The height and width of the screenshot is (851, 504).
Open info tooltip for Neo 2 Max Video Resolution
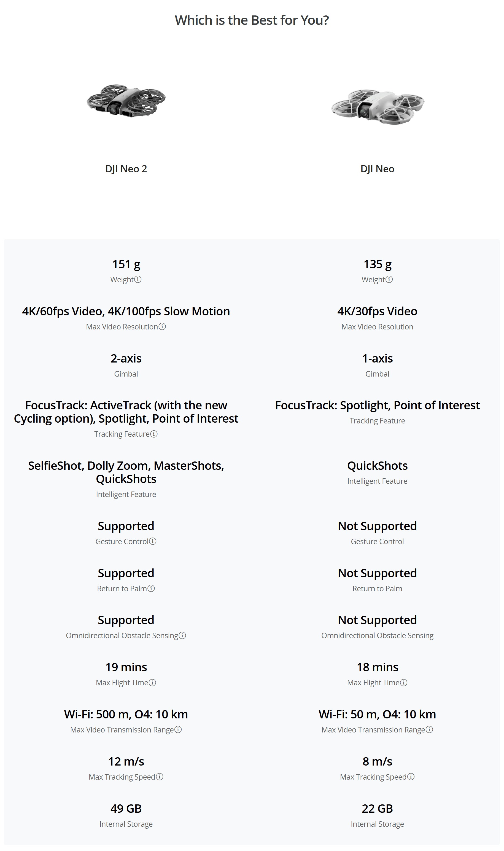pyautogui.click(x=162, y=326)
